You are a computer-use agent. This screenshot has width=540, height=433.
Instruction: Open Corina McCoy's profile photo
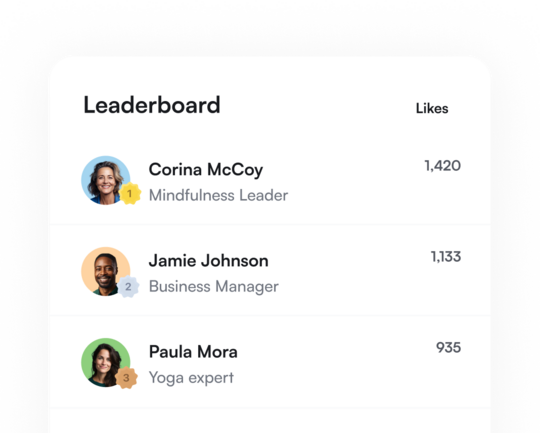[x=106, y=181]
